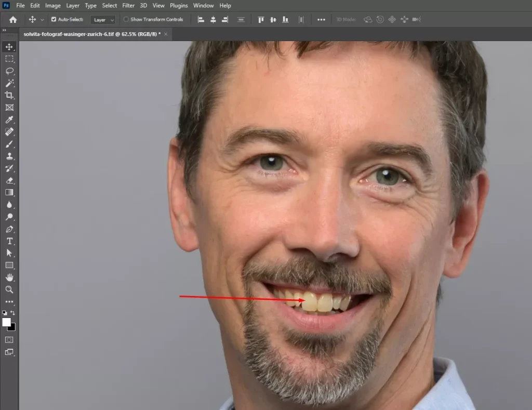Activate the Lasso tool

click(9, 71)
